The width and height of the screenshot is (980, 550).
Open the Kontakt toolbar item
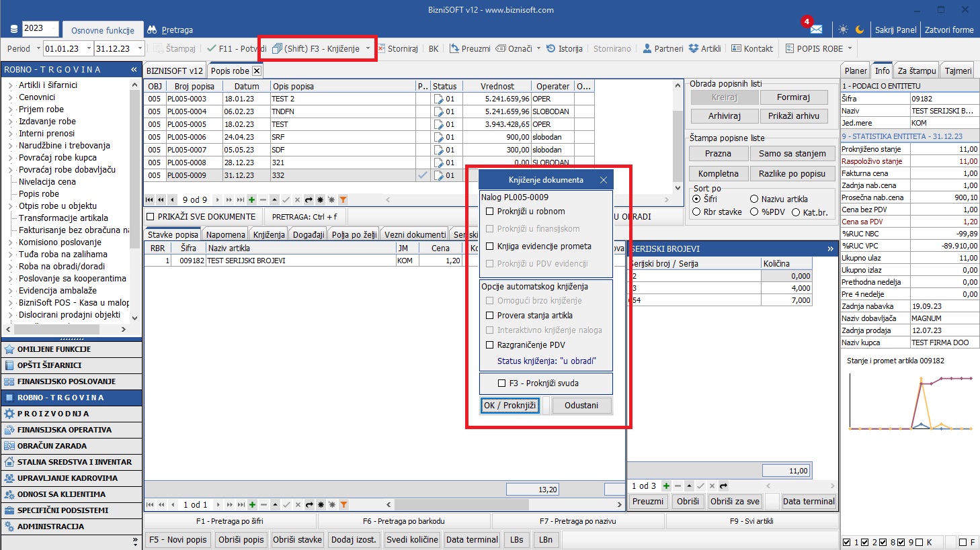coord(736,49)
